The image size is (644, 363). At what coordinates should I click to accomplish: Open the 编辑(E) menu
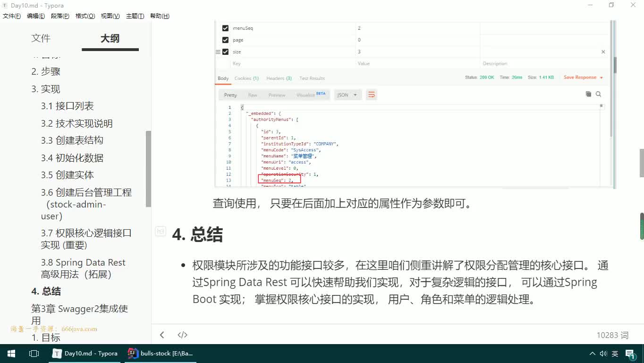pyautogui.click(x=36, y=16)
